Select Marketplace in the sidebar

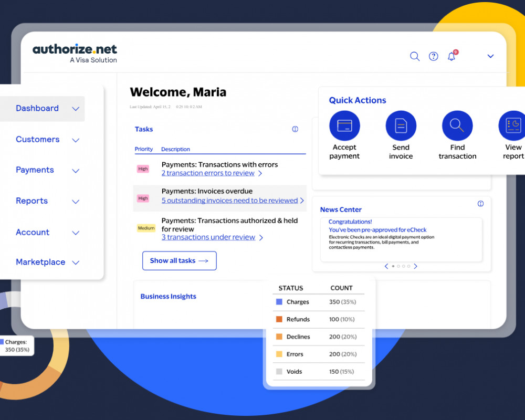[40, 262]
